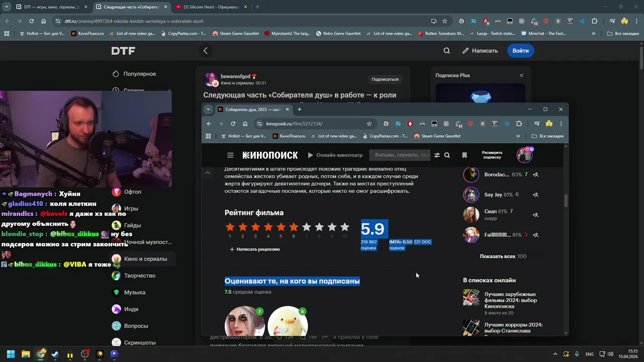Rate the film 1 star
Screen dimensions: 644x362
click(x=230, y=227)
